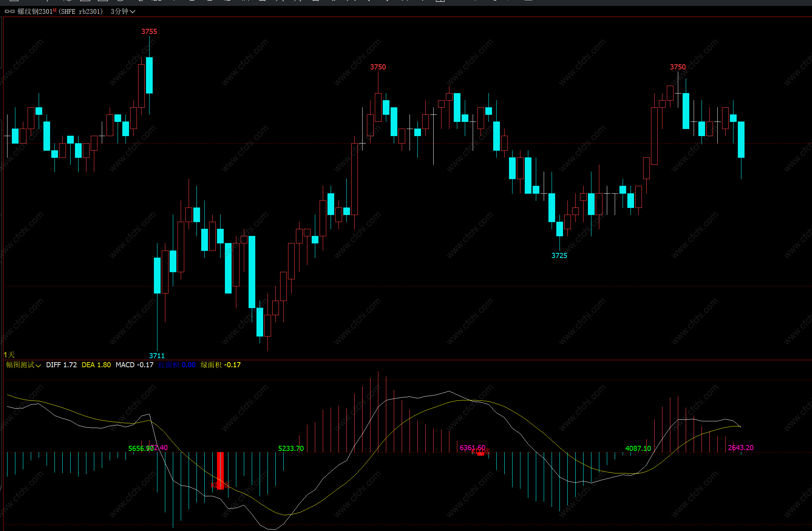The height and width of the screenshot is (531, 812).
Task: Click the magenta 2643.20 area label
Action: click(741, 448)
